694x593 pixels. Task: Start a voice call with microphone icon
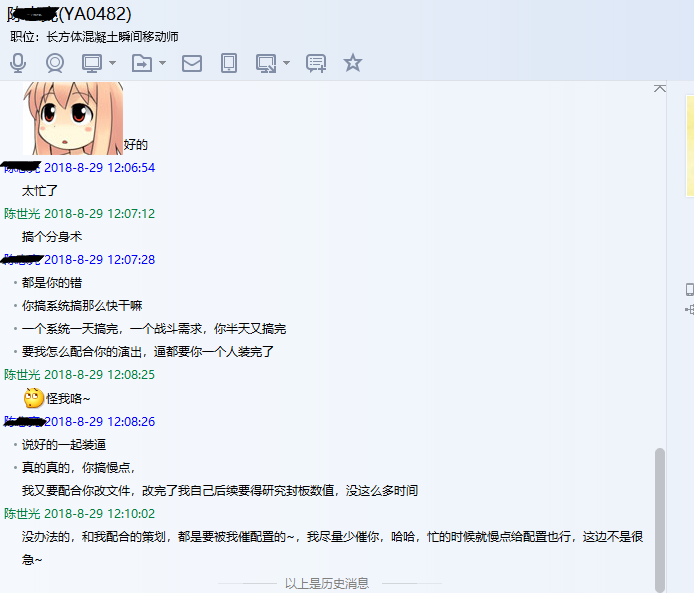18,63
